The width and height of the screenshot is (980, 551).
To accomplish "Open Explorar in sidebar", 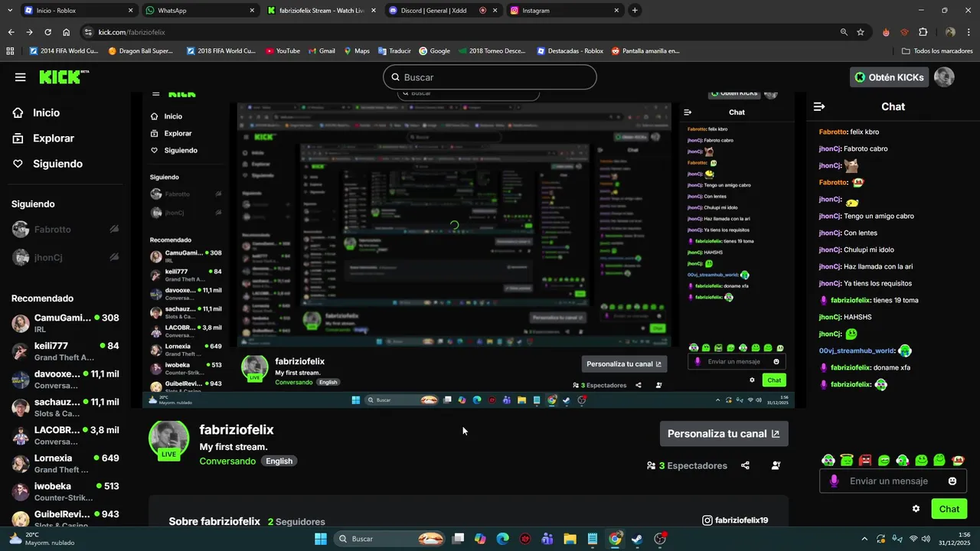I will [x=54, y=139].
